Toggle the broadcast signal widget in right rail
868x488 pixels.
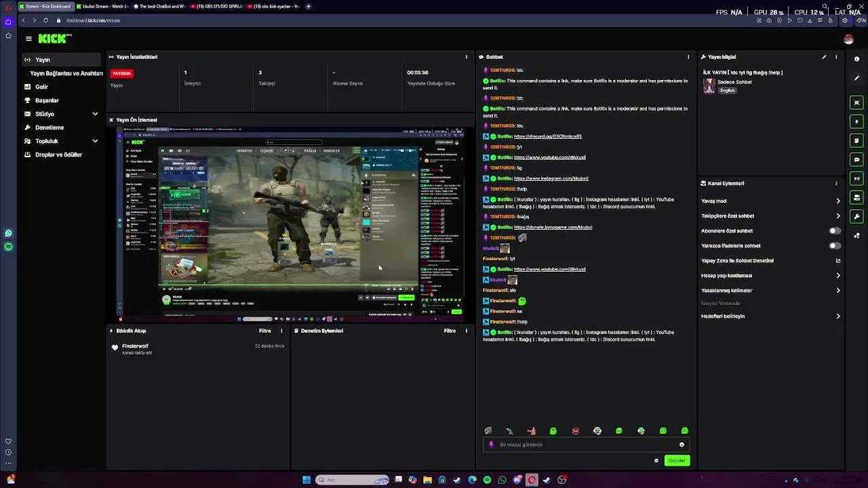(x=856, y=179)
